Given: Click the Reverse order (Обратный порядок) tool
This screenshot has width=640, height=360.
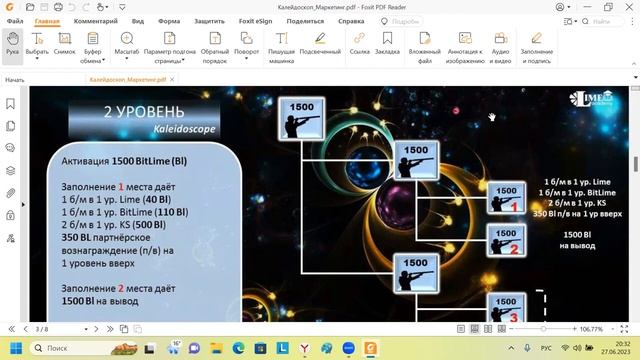Looking at the screenshot, I should (x=215, y=47).
